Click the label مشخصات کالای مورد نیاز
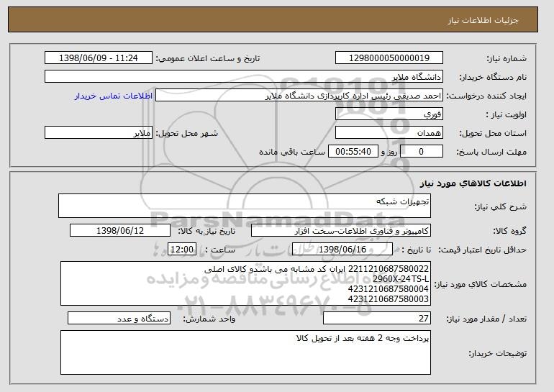Screen dimensions: 554x392 point(480,284)
